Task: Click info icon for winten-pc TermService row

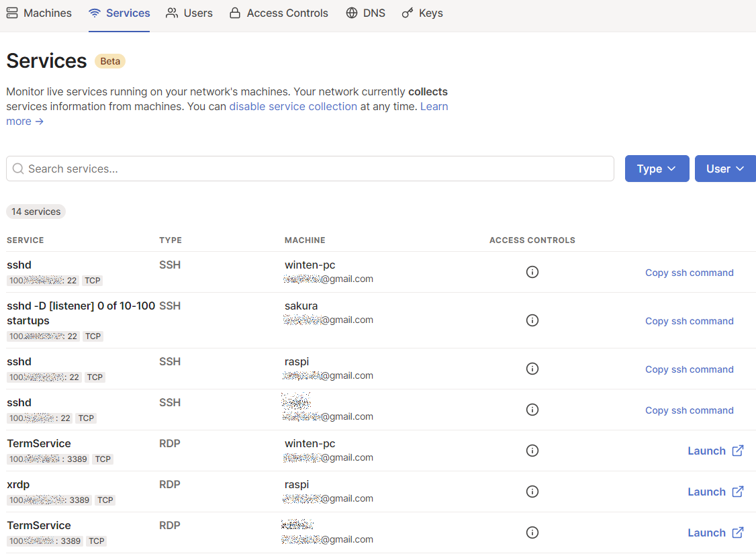Action: coord(532,451)
